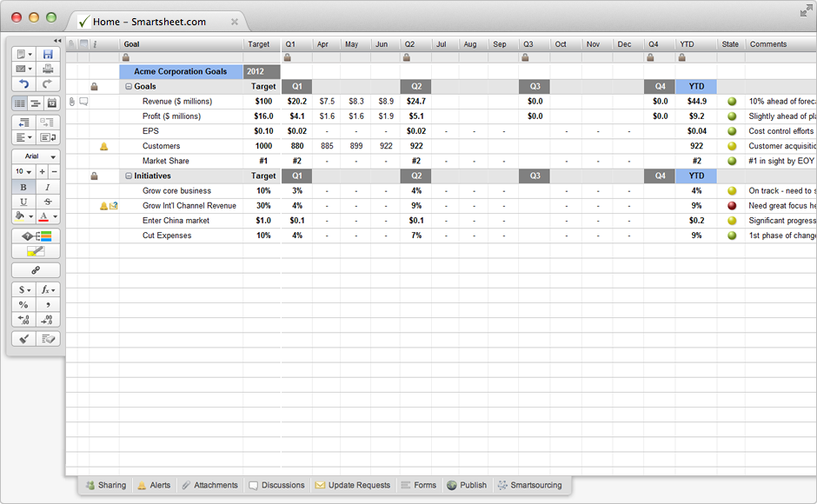The width and height of the screenshot is (817, 504).
Task: Open attachment on Revenue row
Action: point(72,102)
